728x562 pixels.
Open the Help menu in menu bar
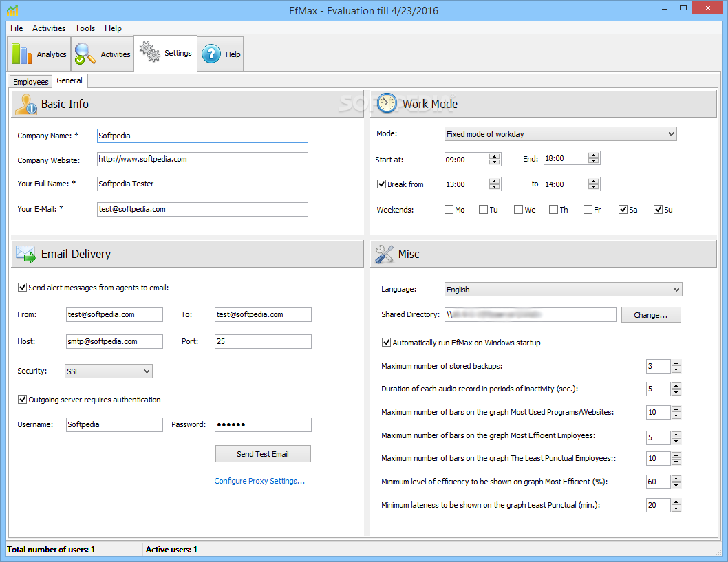coord(113,28)
